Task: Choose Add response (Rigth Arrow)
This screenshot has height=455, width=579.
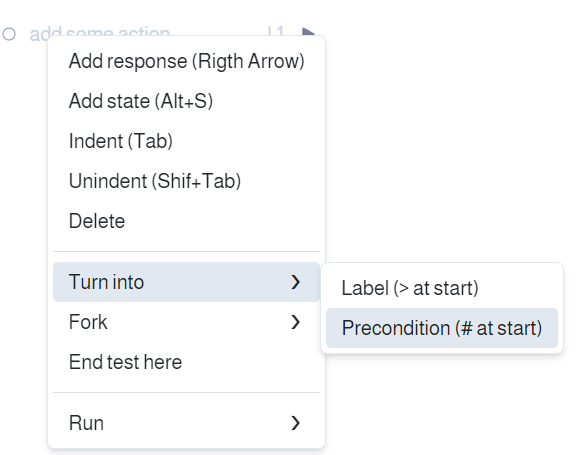Action: click(x=186, y=61)
